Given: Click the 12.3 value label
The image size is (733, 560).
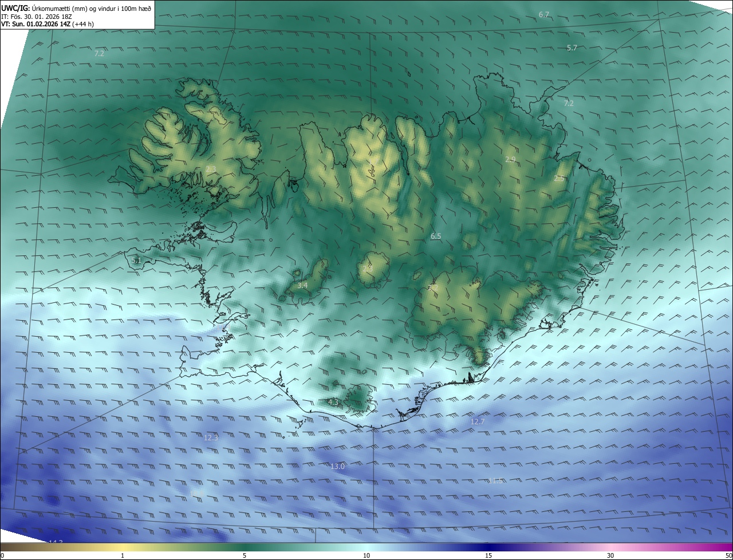Looking at the screenshot, I should pyautogui.click(x=211, y=437).
